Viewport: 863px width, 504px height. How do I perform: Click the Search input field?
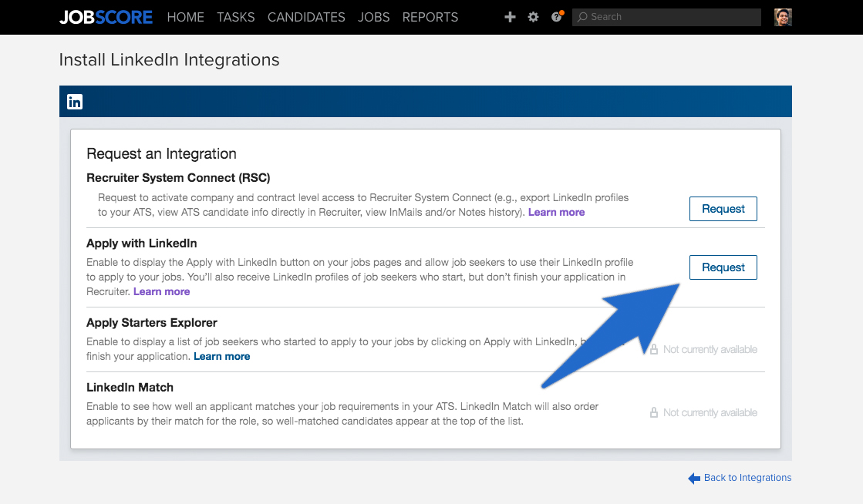point(666,17)
